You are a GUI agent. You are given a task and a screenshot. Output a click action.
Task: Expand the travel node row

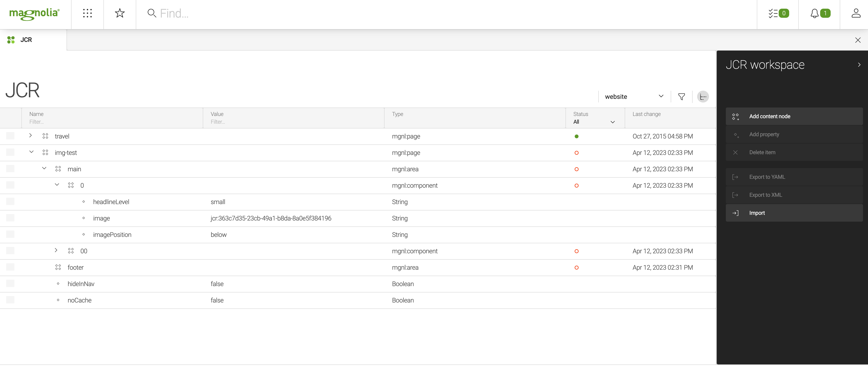pyautogui.click(x=30, y=136)
